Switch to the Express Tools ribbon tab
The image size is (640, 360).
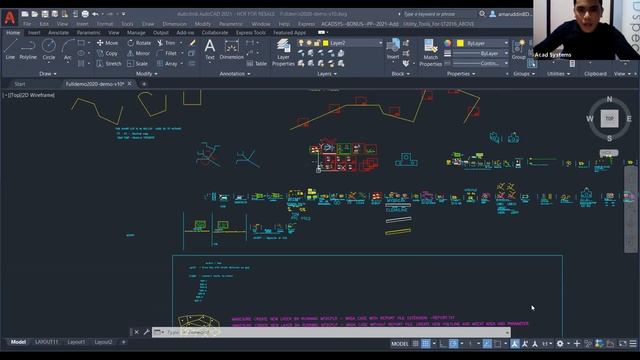pos(251,33)
